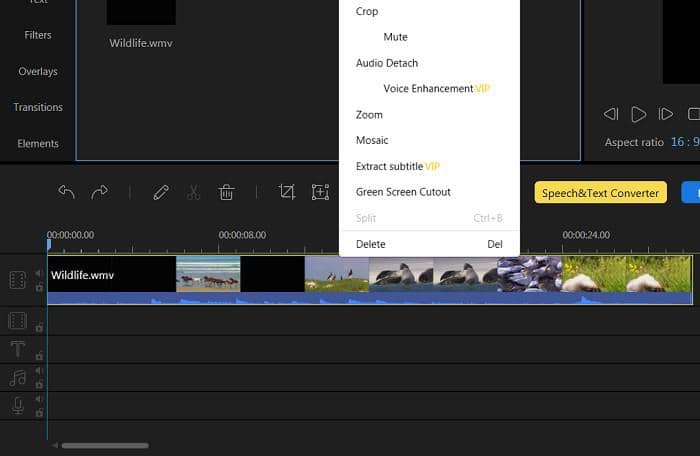Select Wildlife.wmv media thumbnail
Screen dimensions: 700x456
click(x=141, y=13)
